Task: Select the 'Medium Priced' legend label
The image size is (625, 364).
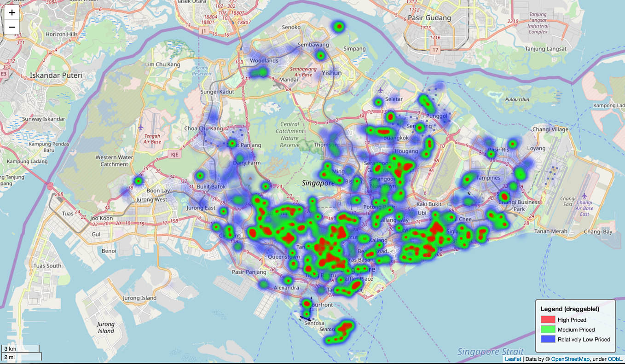Action: coord(576,329)
